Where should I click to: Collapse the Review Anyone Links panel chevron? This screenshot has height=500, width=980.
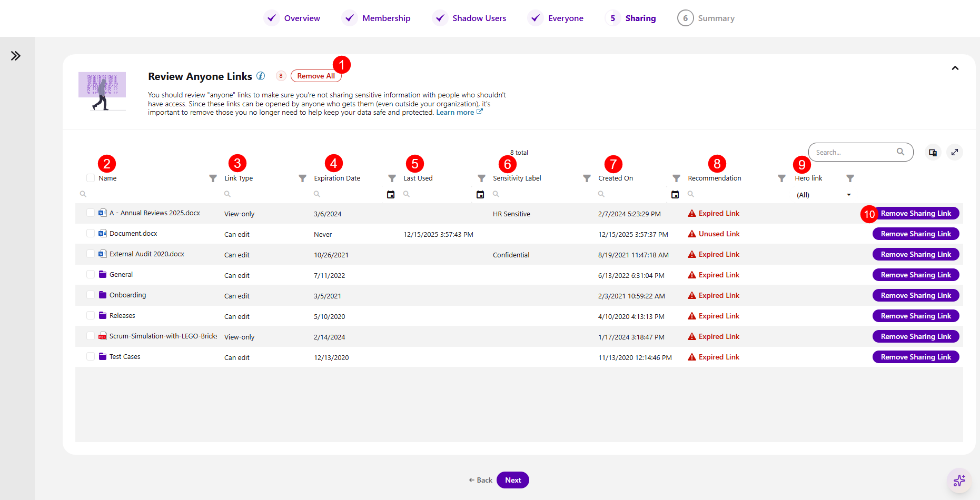coord(955,68)
